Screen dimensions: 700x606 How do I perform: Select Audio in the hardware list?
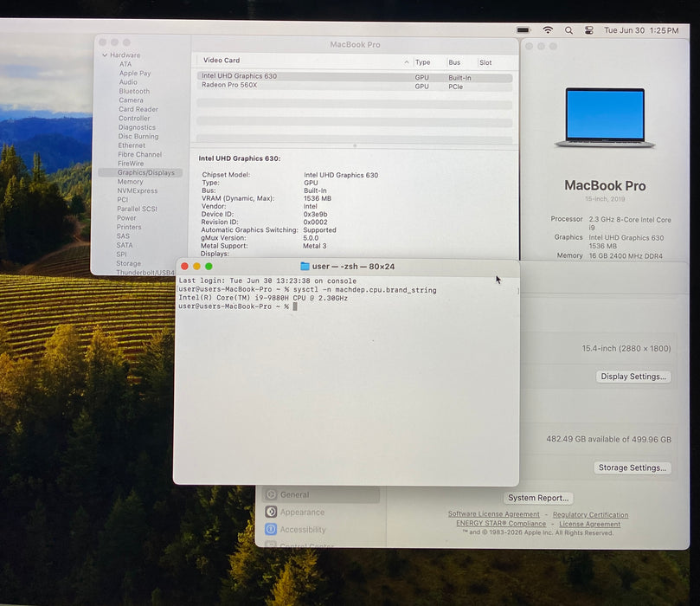(x=128, y=82)
